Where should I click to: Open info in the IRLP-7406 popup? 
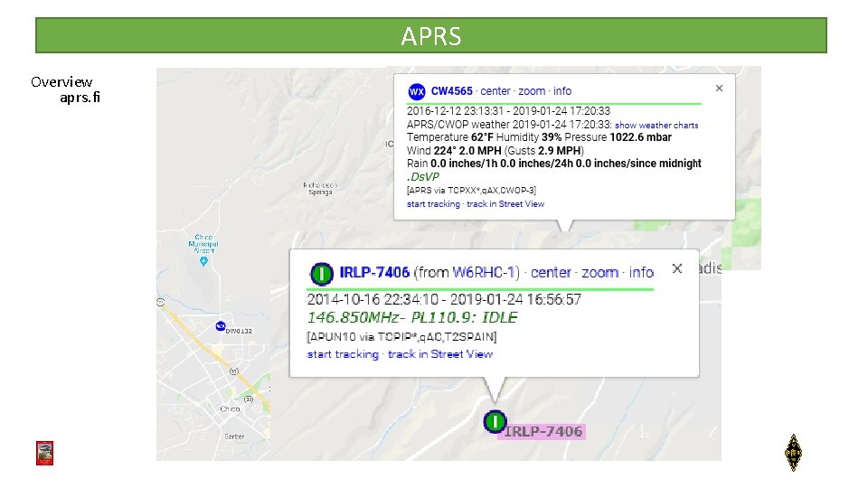[x=641, y=272]
